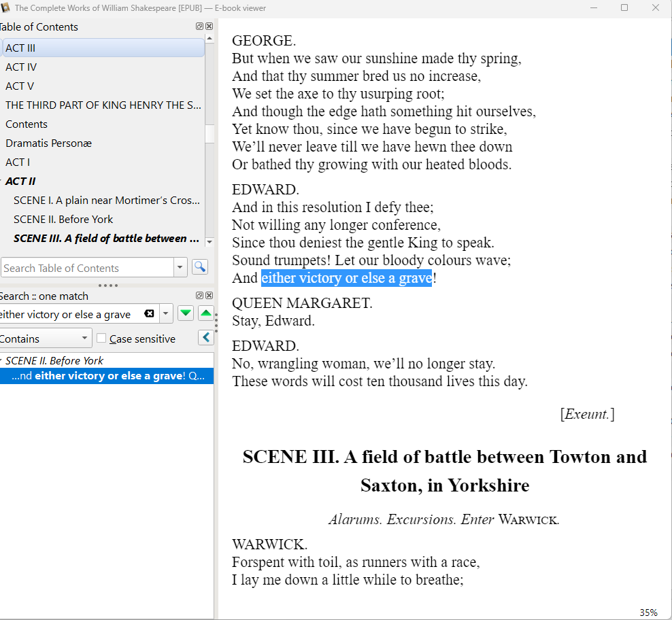
Task: Open THE THIRD PART OF KING HENRY entry
Action: pos(102,105)
